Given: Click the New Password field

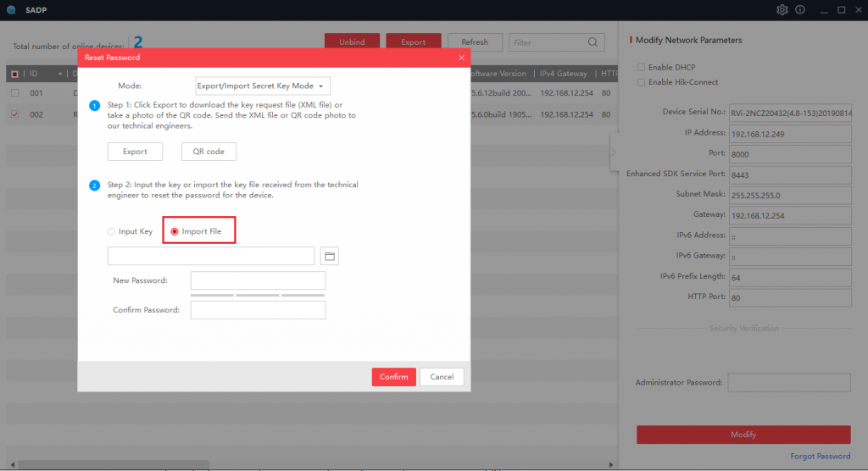Looking at the screenshot, I should pos(258,280).
